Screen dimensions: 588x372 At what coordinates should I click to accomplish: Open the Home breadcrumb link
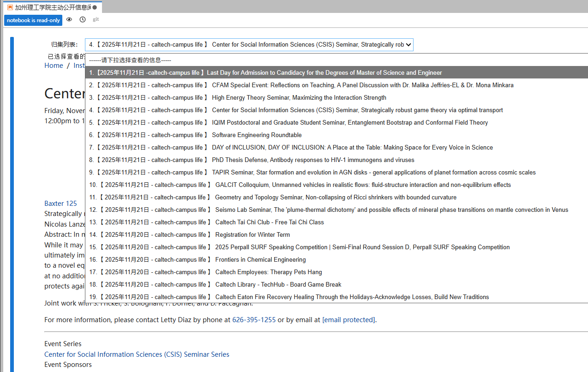pyautogui.click(x=54, y=66)
